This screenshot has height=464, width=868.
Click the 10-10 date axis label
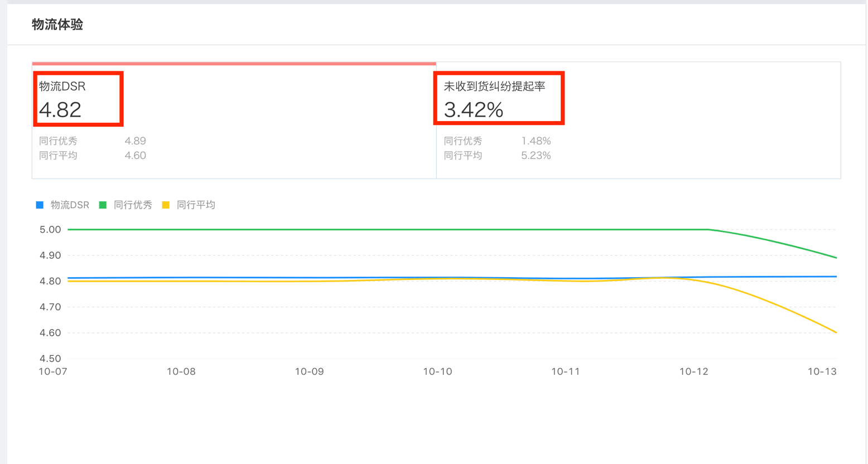click(x=438, y=371)
